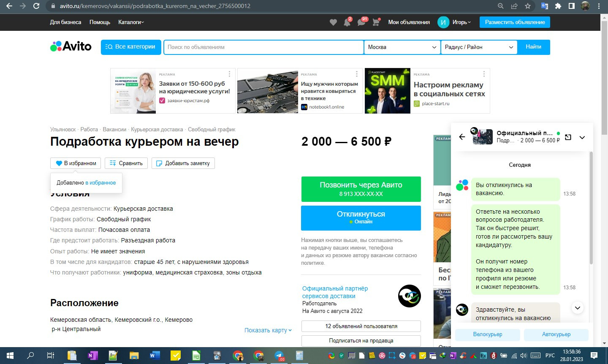Image resolution: width=608 pixels, height=364 pixels.
Task: Open favorites via the heart icon in header
Action: [333, 22]
